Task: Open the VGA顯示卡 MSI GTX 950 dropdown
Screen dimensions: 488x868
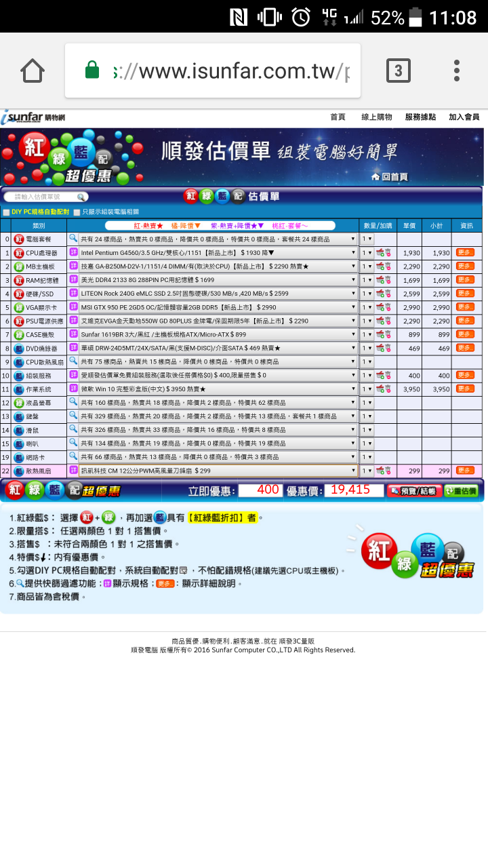Action: coord(218,307)
